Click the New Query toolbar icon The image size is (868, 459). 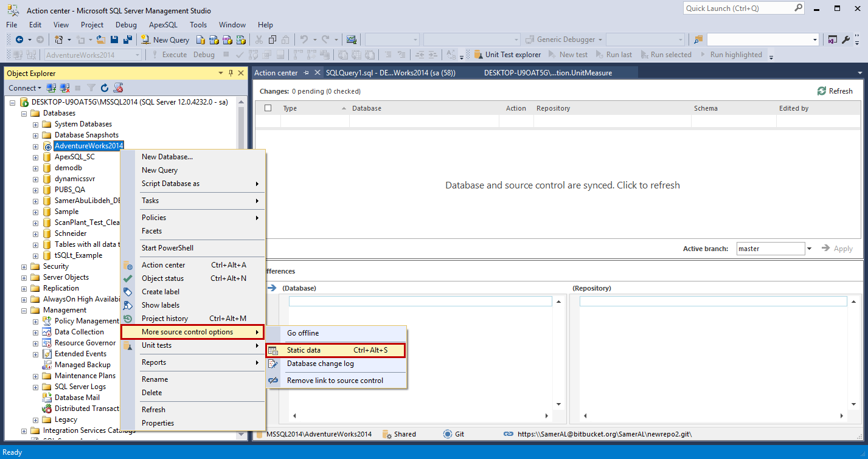click(x=146, y=40)
